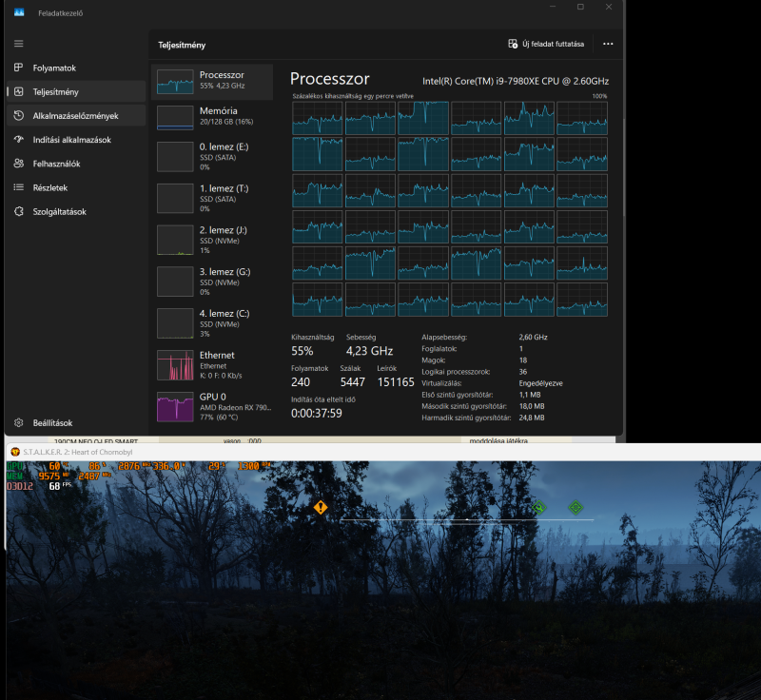The width and height of the screenshot is (761, 700).
Task: Select 4. lemez (C:) disk item
Action: pyautogui.click(x=212, y=323)
